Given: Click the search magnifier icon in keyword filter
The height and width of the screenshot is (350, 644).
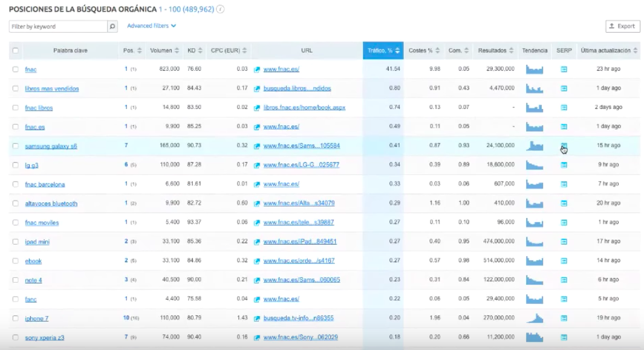Looking at the screenshot, I should coord(112,26).
